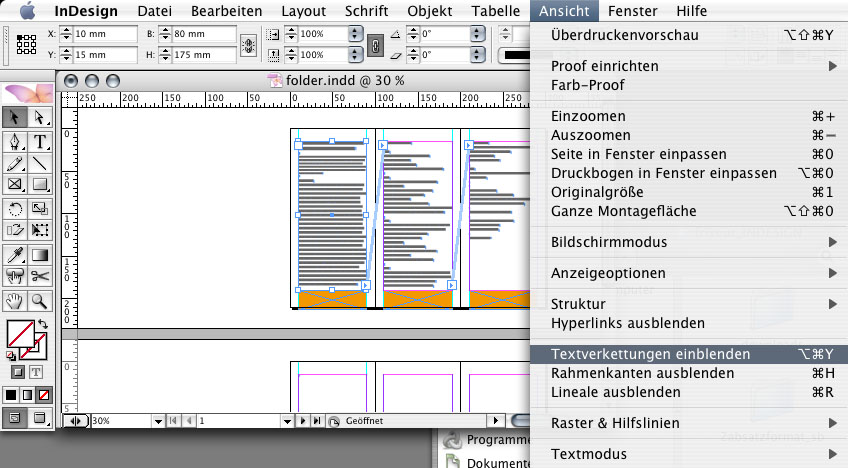848x468 pixels.
Task: Click the Line tool
Action: pyautogui.click(x=40, y=163)
